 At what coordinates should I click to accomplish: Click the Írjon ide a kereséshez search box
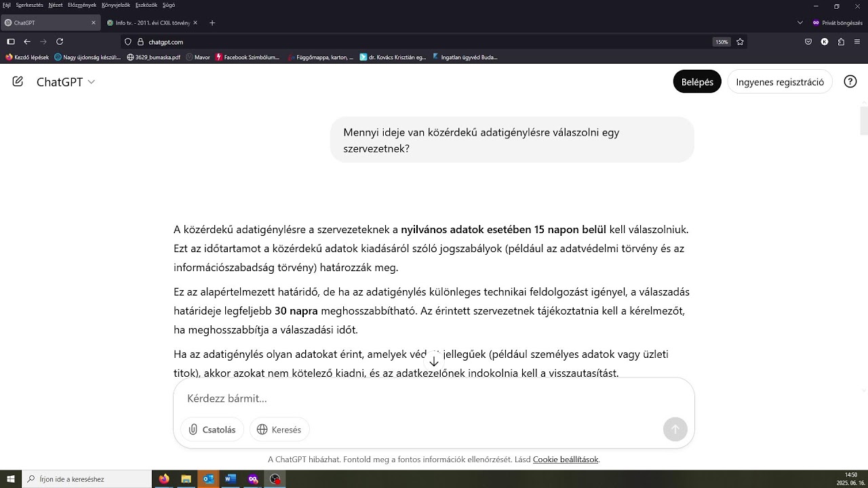pos(87,479)
